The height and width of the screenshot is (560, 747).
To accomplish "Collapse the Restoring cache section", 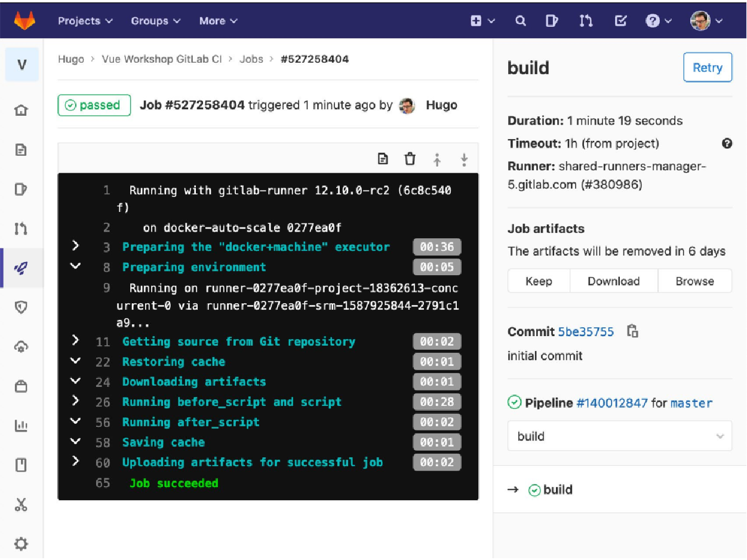I will coord(75,361).
